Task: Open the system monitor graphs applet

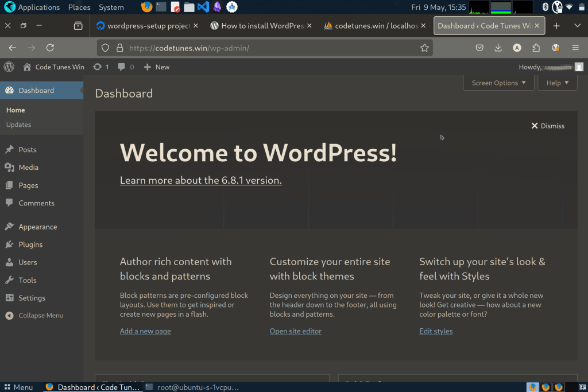Action: coord(501,7)
